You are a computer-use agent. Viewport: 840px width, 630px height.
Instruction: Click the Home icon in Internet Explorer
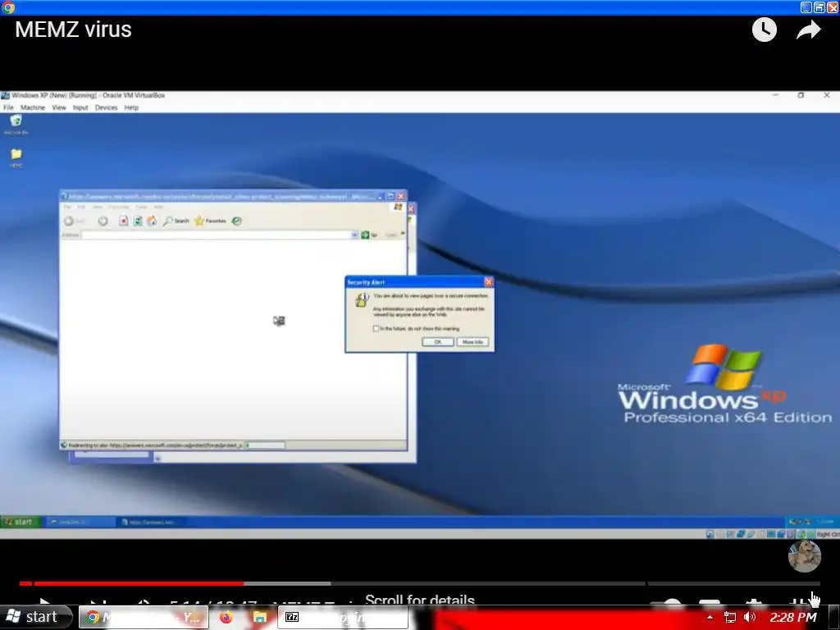[x=152, y=221]
